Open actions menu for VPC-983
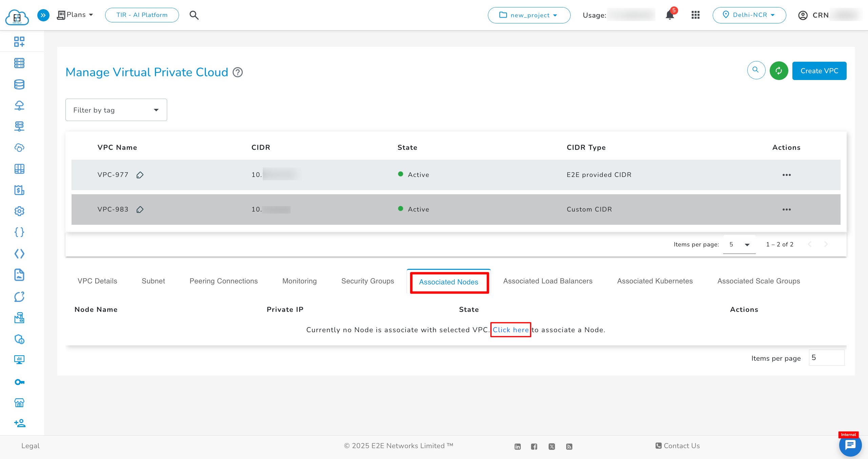868x459 pixels. tap(787, 209)
